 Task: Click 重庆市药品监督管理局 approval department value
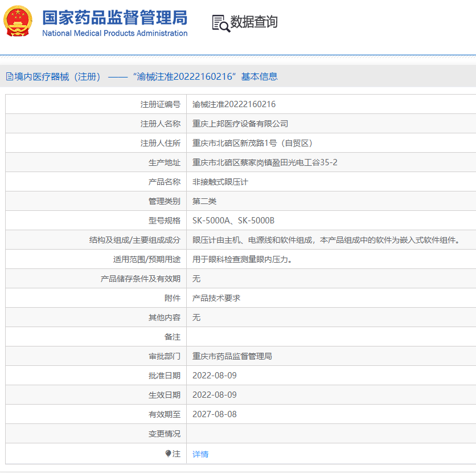tap(232, 356)
